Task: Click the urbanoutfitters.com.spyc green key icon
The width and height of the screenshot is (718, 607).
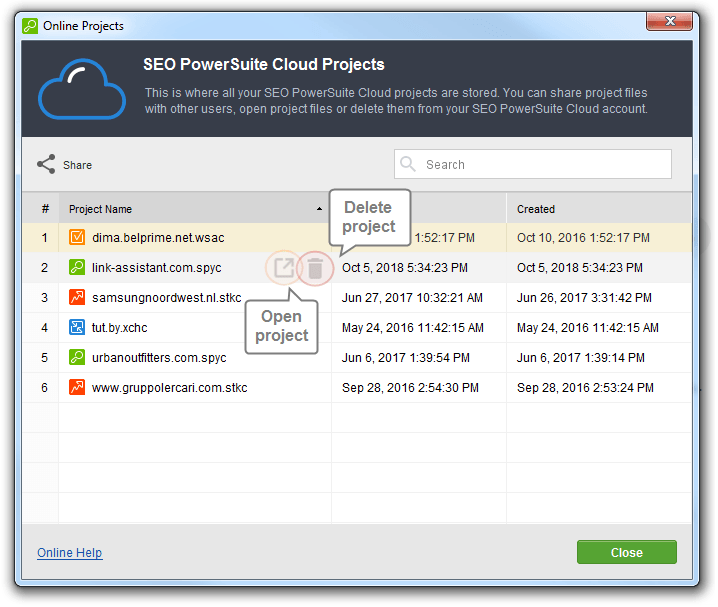Action: (77, 357)
